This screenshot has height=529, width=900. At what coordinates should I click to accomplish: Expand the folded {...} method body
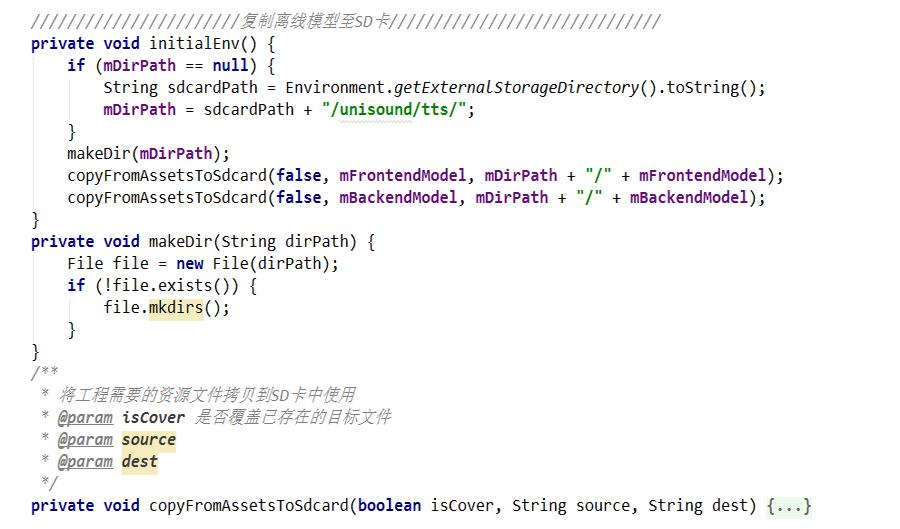(789, 506)
